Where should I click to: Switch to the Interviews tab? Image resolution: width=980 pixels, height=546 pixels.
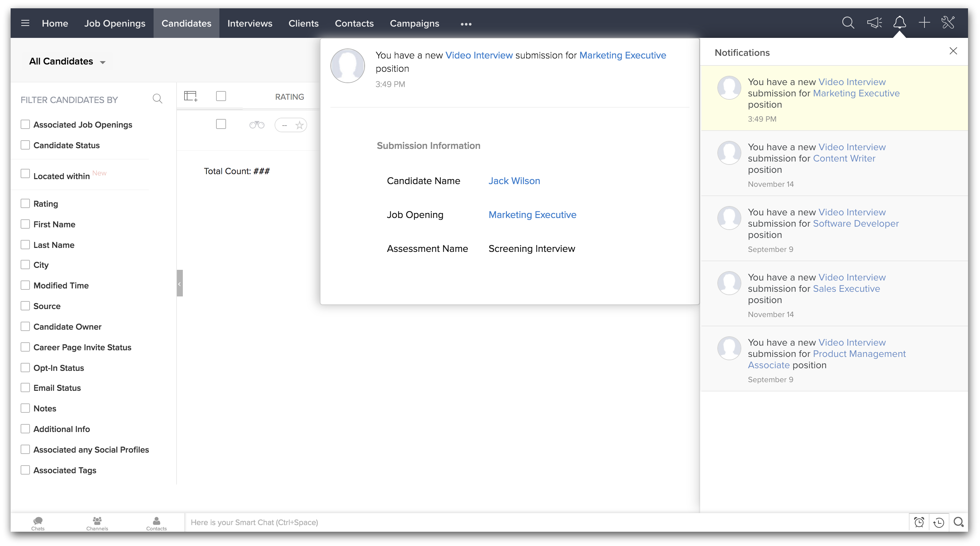[250, 24]
